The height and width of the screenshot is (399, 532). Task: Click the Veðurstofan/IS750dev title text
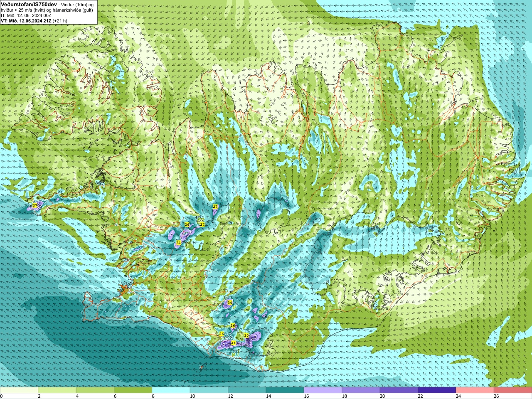pos(29,4)
